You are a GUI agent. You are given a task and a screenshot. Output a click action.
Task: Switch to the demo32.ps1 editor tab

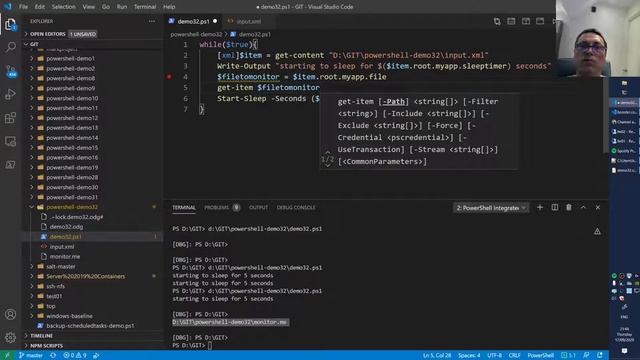point(193,21)
